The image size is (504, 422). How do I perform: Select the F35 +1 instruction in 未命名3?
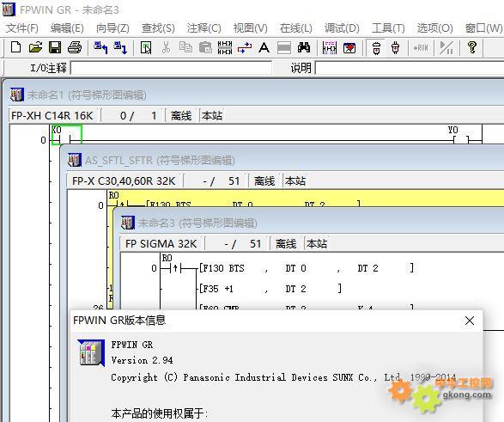[x=270, y=289]
